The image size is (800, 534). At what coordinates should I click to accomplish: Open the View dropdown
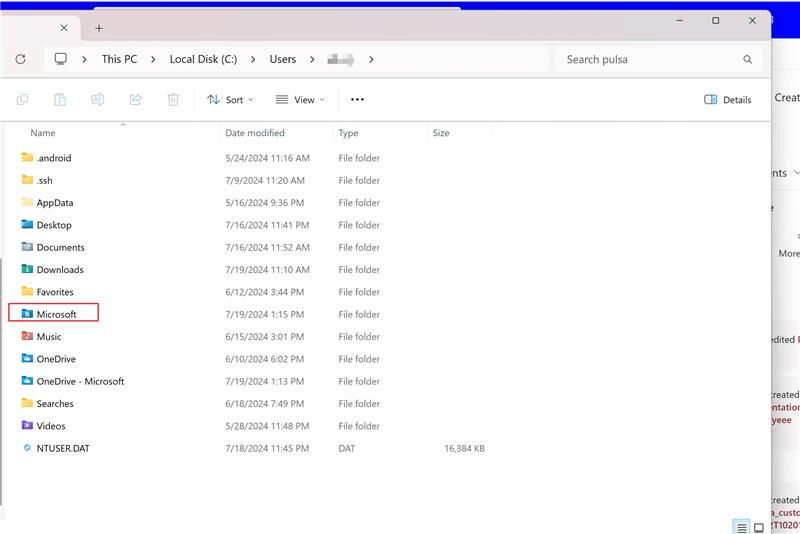click(x=300, y=99)
